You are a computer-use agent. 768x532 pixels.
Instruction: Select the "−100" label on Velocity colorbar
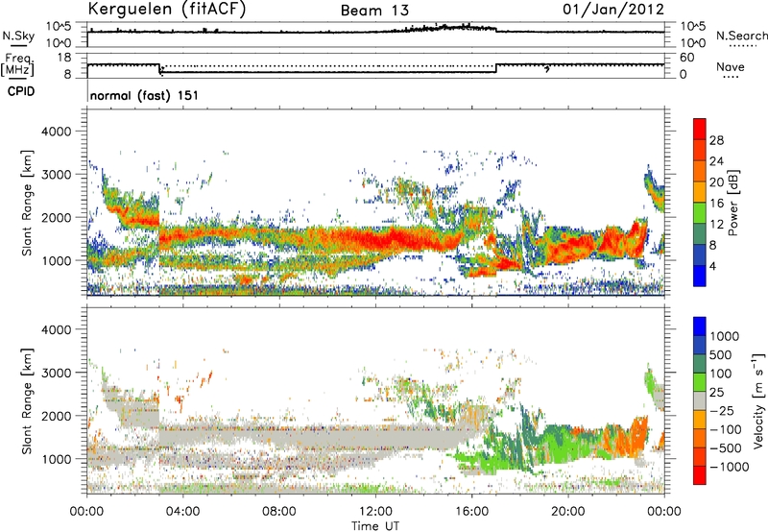pos(725,429)
